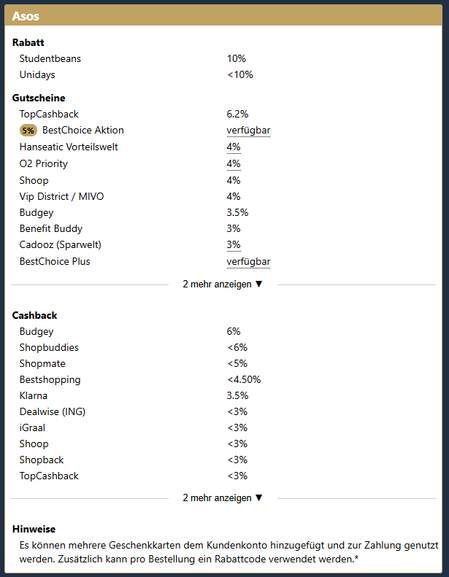Screen dimensions: 449x577
Task: Open the BestChoice Aktion verfügbar link
Action: 248,131
